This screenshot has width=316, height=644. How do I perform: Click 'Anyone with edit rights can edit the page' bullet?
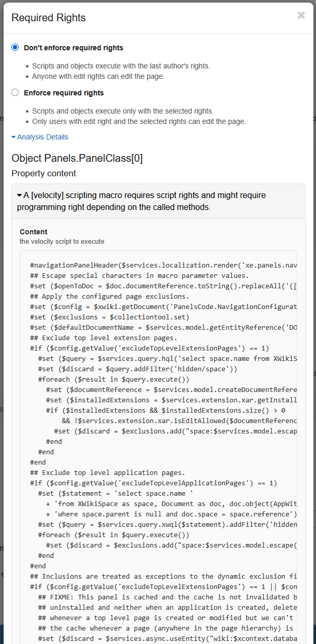98,76
